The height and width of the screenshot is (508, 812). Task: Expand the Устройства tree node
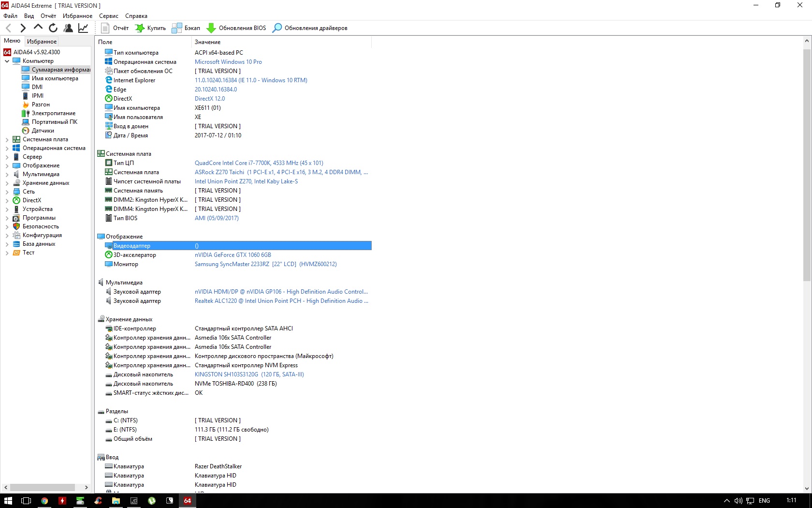pyautogui.click(x=7, y=209)
